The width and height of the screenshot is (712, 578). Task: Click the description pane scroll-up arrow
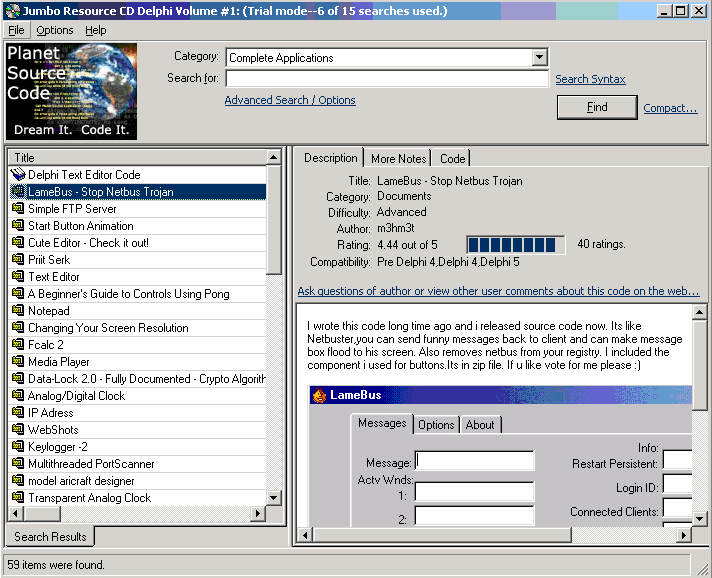699,312
